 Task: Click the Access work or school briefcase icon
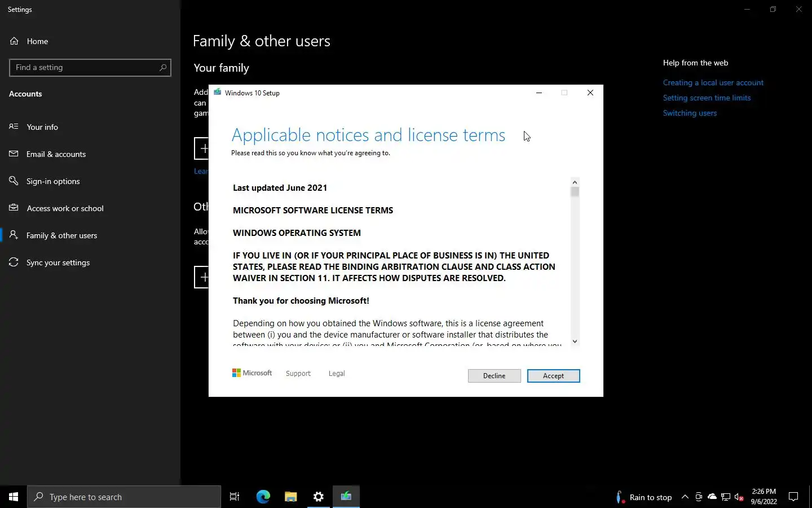pyautogui.click(x=14, y=208)
